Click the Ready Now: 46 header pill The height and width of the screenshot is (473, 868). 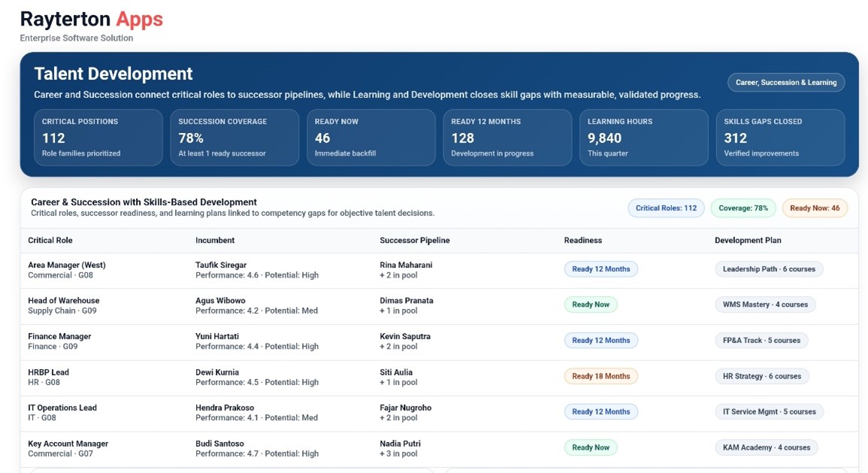pyautogui.click(x=815, y=208)
